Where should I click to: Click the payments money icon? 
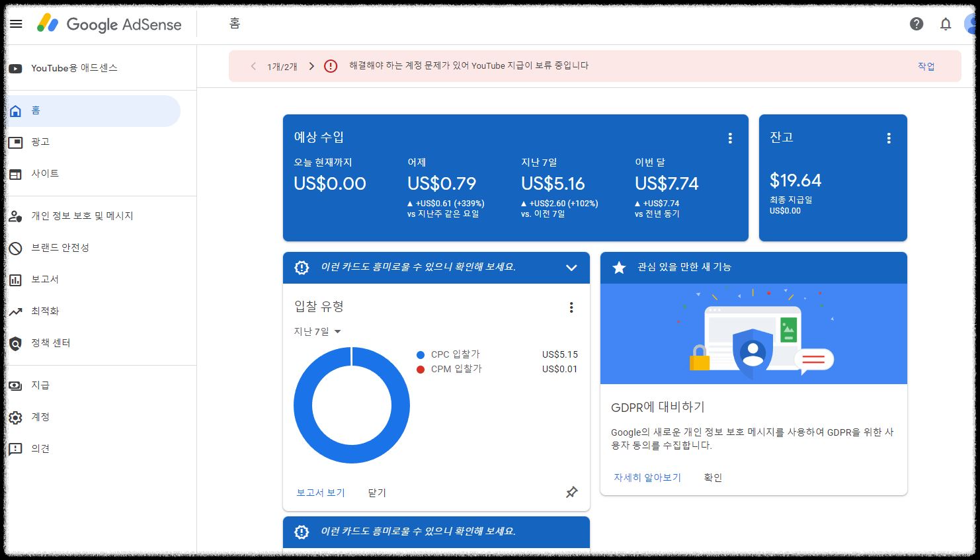click(15, 385)
